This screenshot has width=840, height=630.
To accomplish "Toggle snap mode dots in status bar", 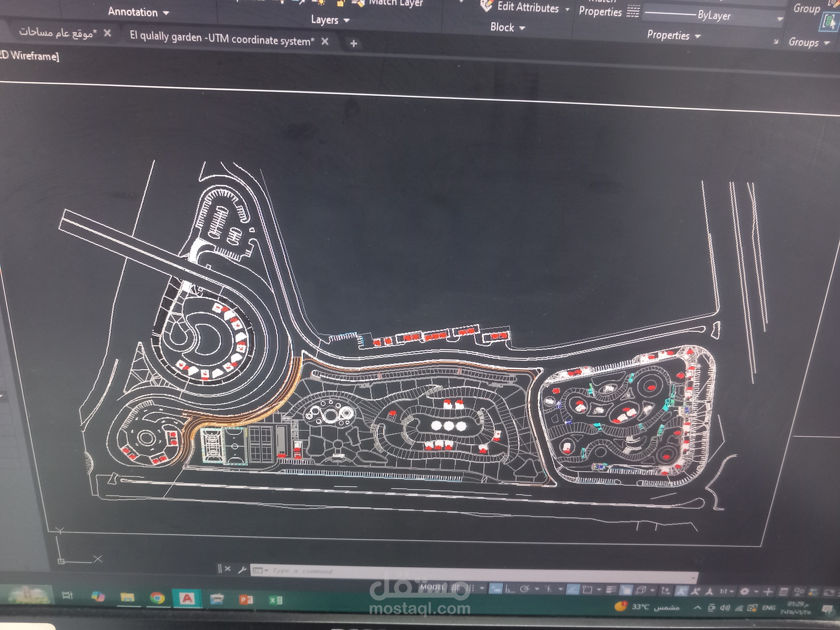I will (470, 588).
